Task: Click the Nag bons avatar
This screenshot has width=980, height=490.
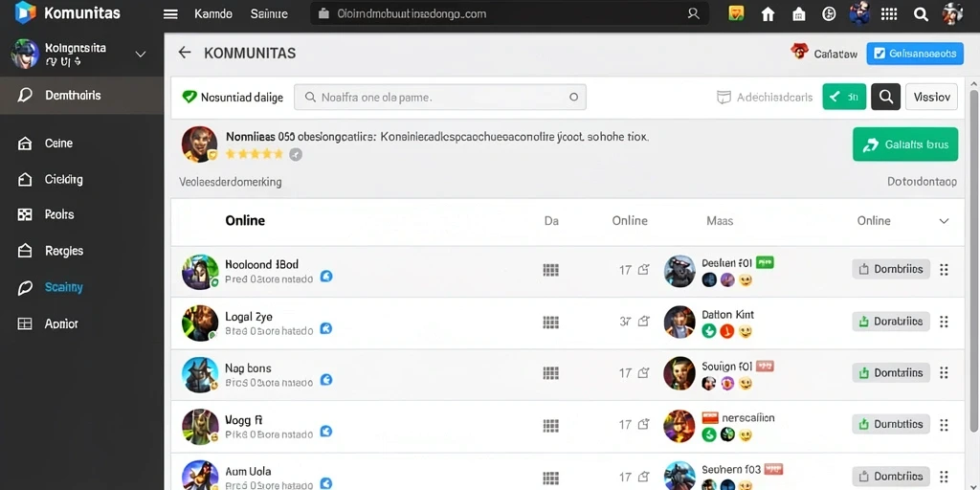Action: tap(199, 375)
